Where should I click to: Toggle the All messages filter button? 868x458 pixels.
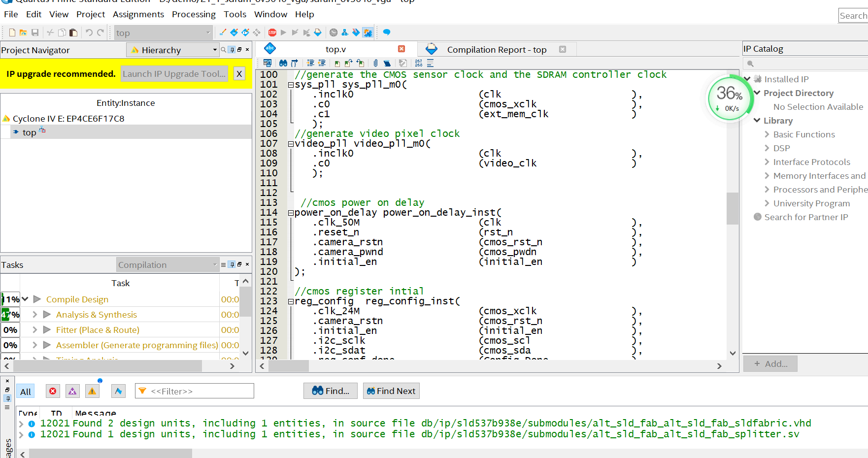26,392
